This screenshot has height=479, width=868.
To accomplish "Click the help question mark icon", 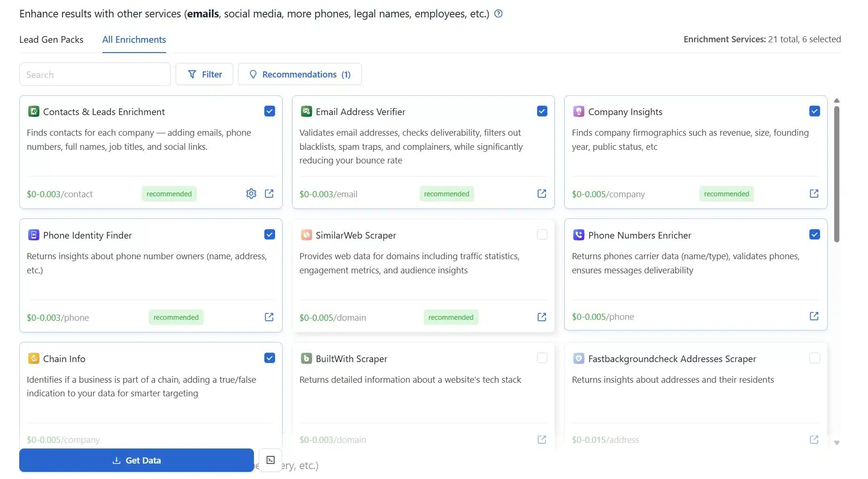I will [499, 14].
